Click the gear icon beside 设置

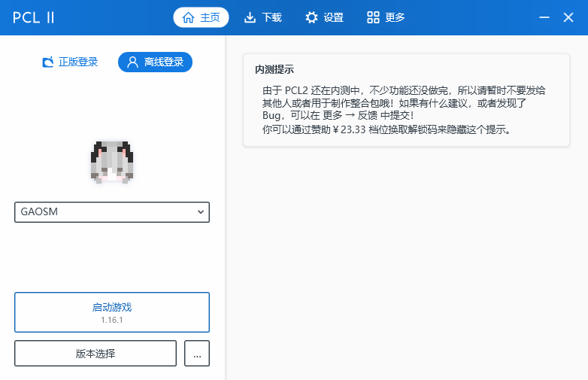point(311,17)
